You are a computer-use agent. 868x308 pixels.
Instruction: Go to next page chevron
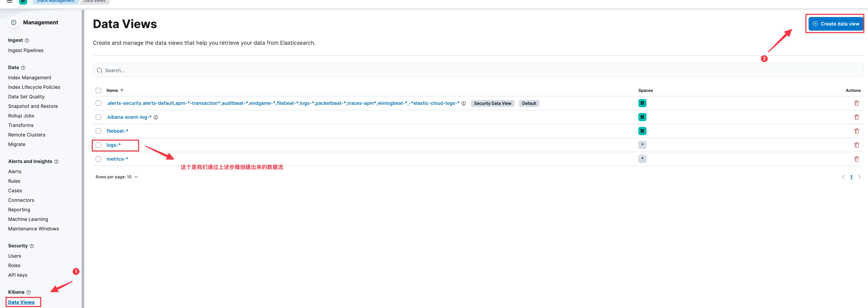tap(859, 177)
